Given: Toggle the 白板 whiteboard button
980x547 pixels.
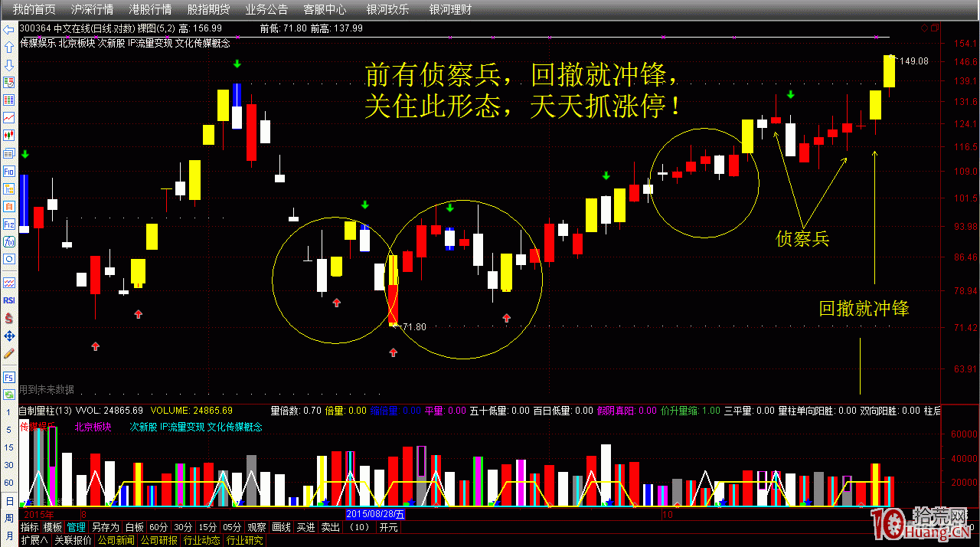Looking at the screenshot, I should [x=135, y=527].
